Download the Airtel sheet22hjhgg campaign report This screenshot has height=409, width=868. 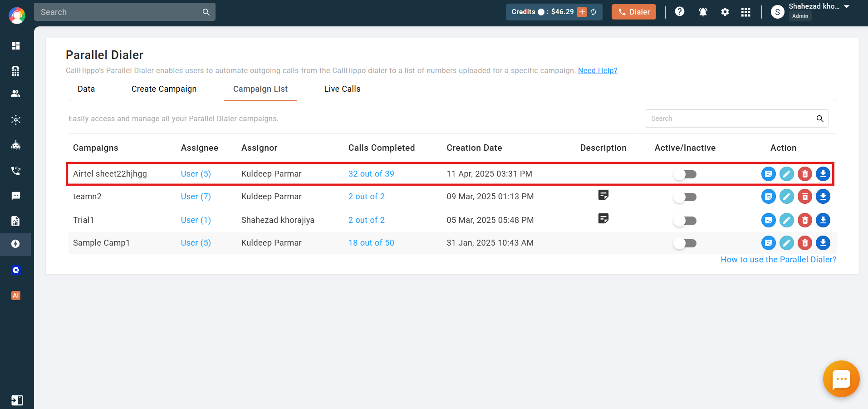tap(823, 174)
